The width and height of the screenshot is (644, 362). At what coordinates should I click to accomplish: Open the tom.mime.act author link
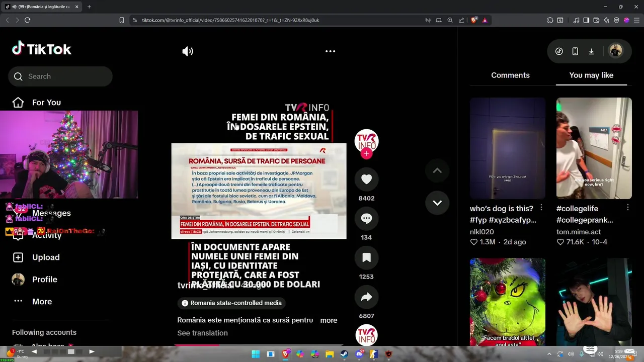tap(578, 232)
